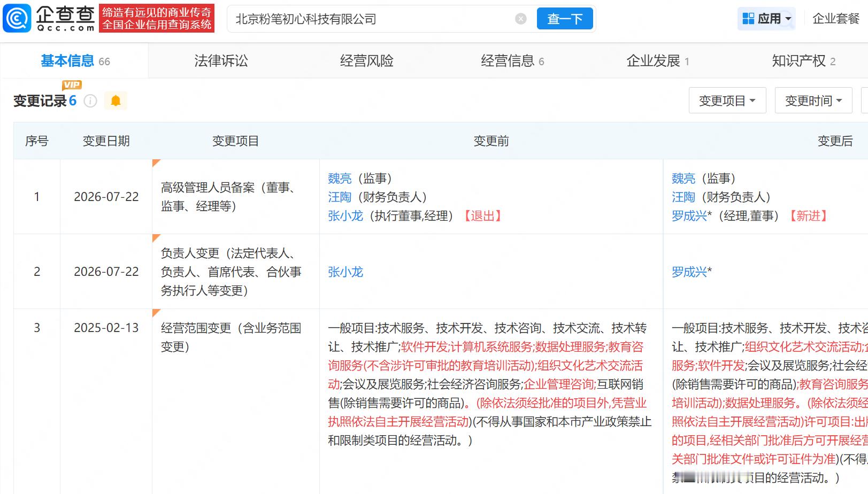Click the VIP badge above 变更记录
868x494 pixels.
pyautogui.click(x=72, y=84)
